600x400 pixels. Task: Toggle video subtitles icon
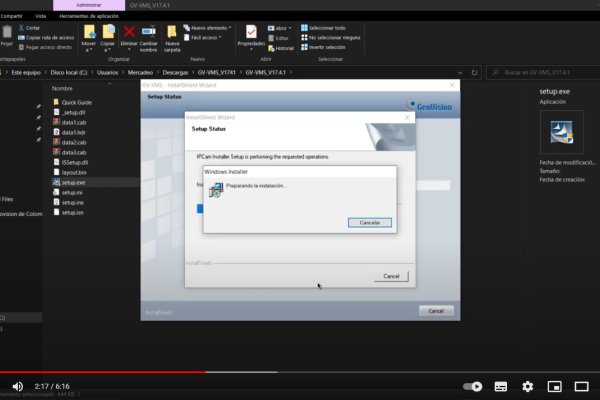click(501, 387)
